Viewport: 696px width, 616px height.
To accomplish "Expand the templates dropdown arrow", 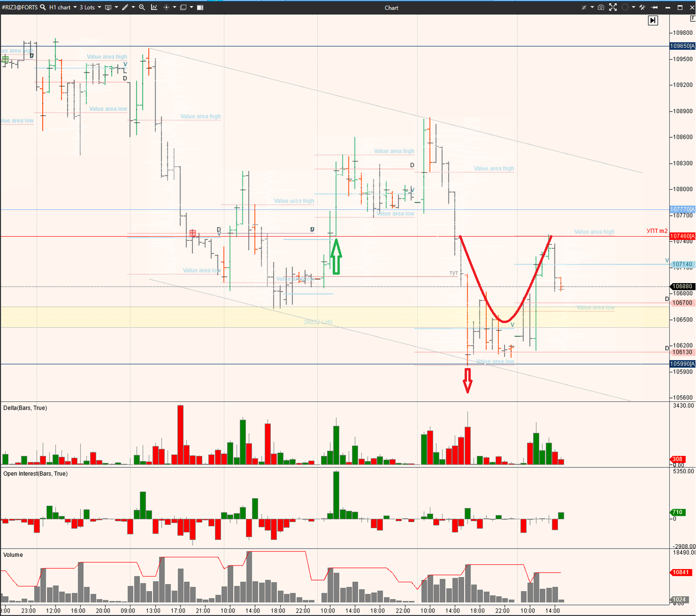I will 191,8.
